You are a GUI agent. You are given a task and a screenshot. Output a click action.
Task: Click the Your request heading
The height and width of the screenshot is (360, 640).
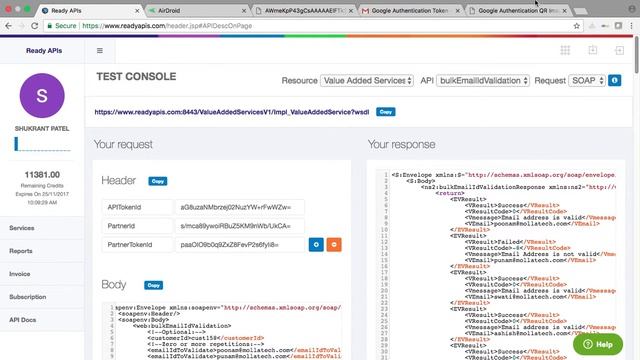(x=123, y=144)
